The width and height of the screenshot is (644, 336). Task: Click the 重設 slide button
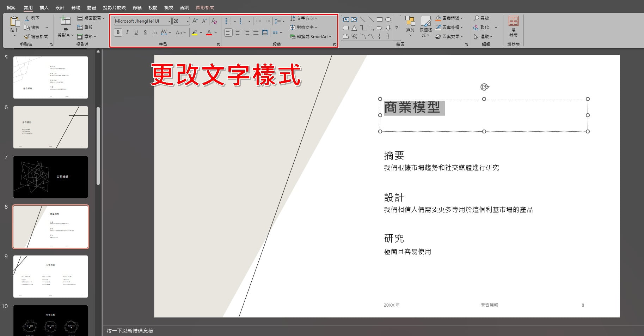[85, 27]
